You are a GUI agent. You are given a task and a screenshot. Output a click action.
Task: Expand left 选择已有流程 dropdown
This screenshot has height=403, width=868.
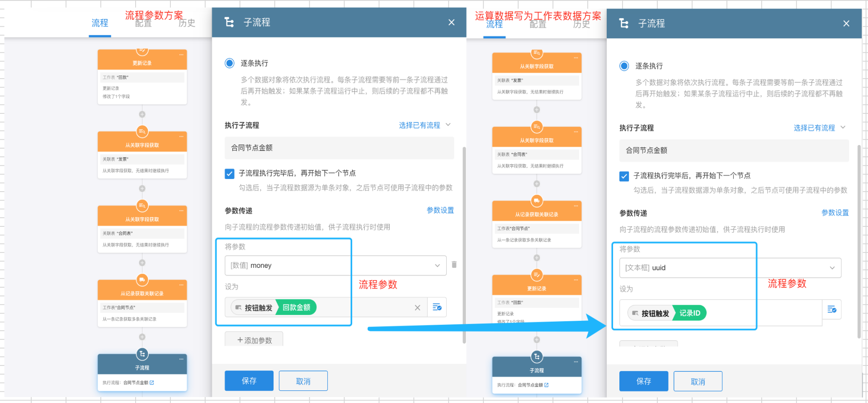tap(424, 125)
